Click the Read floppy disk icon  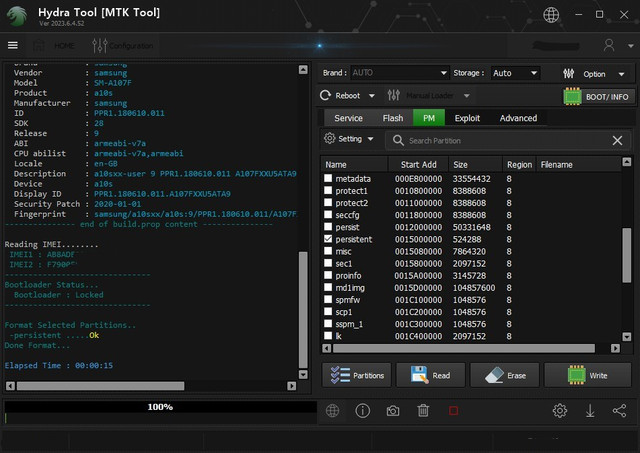(x=420, y=375)
